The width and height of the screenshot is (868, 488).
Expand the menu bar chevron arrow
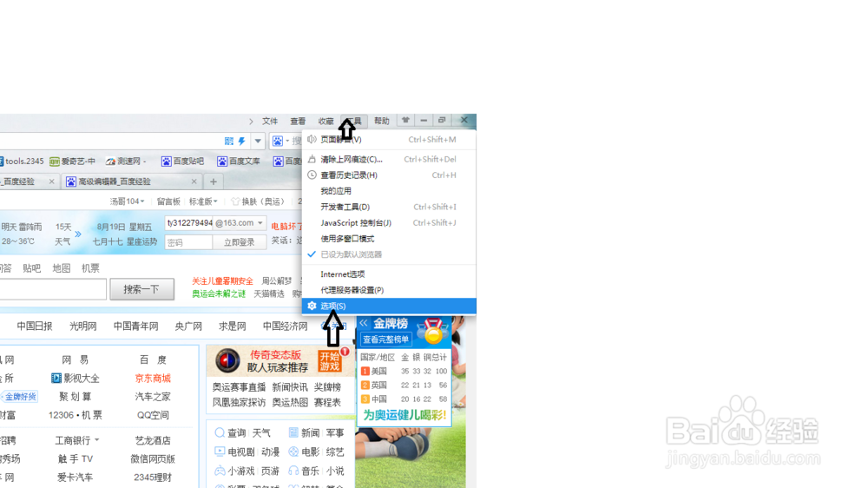tap(251, 122)
